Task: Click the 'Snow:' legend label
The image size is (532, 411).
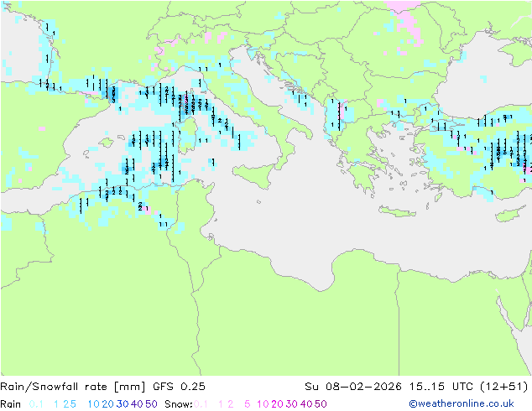Action: pyautogui.click(x=179, y=404)
